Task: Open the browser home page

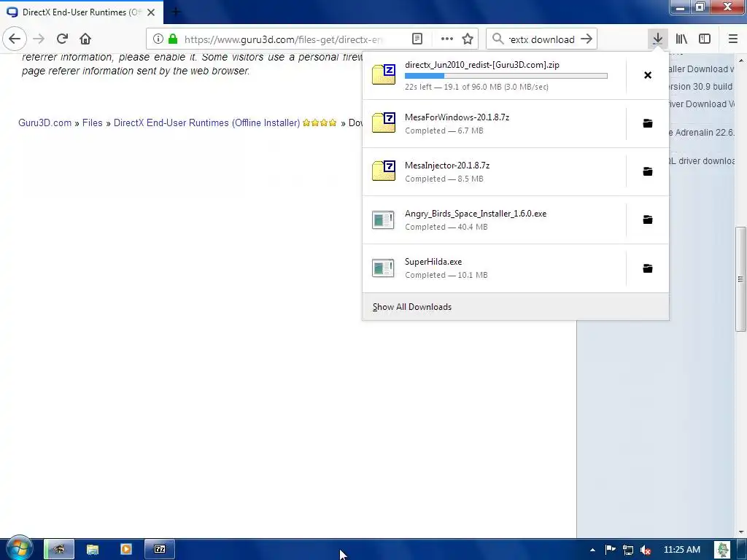Action: (85, 39)
